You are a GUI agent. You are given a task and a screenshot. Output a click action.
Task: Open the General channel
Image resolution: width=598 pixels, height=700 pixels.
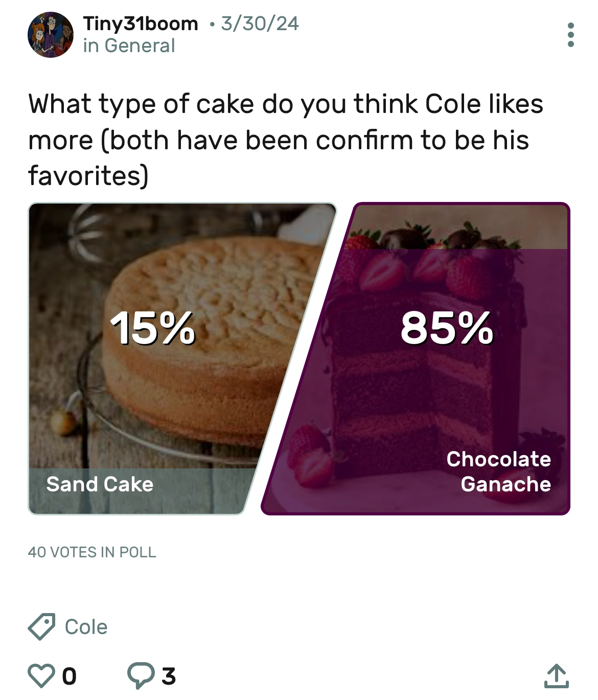point(128,46)
